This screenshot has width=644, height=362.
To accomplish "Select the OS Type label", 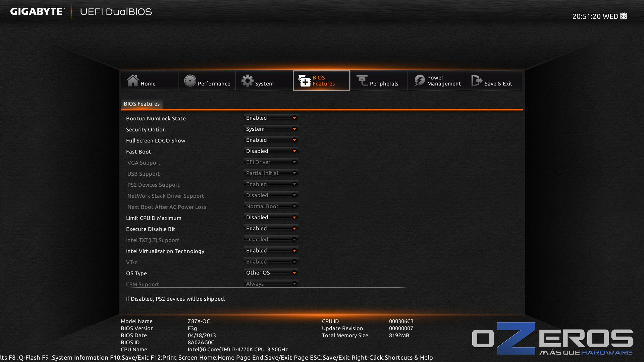I will click(136, 273).
